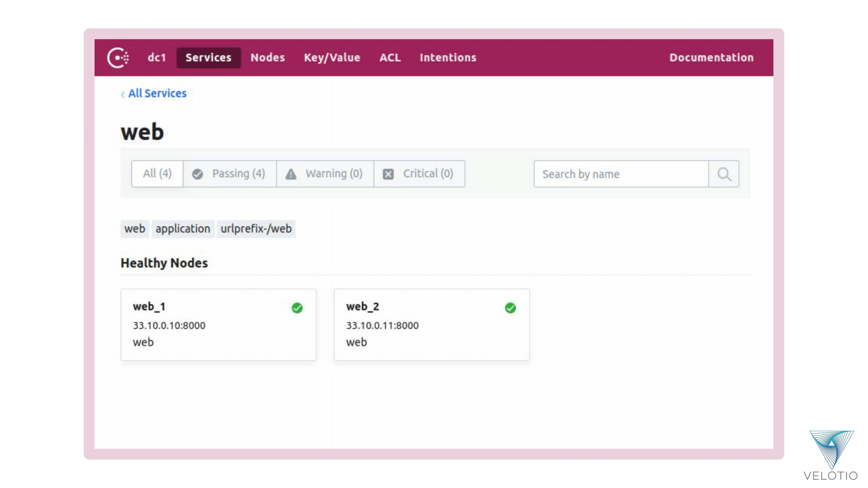Screen dimensions: 868x488
Task: Select the Warning (0) filter
Action: (x=325, y=174)
